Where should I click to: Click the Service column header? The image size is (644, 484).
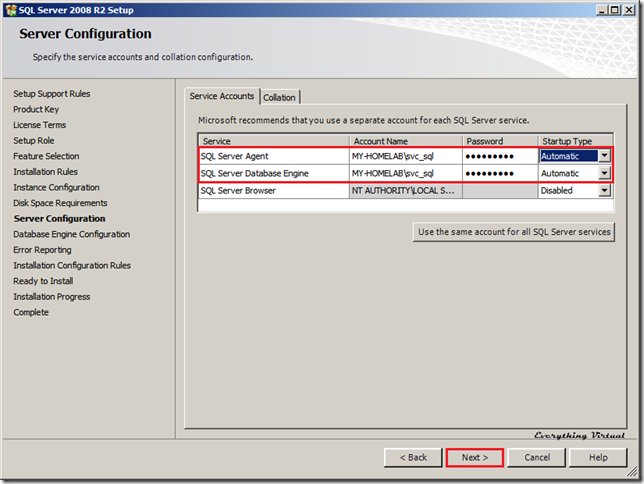[274, 141]
